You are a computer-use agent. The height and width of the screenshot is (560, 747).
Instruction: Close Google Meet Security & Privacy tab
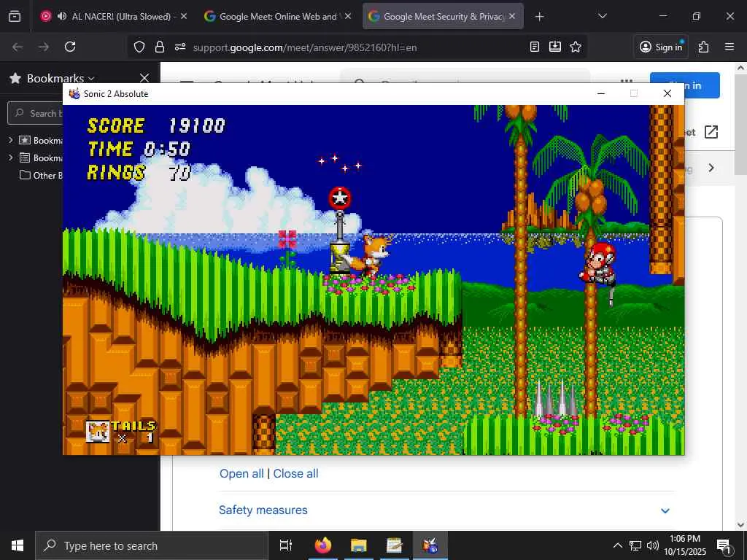pyautogui.click(x=511, y=17)
